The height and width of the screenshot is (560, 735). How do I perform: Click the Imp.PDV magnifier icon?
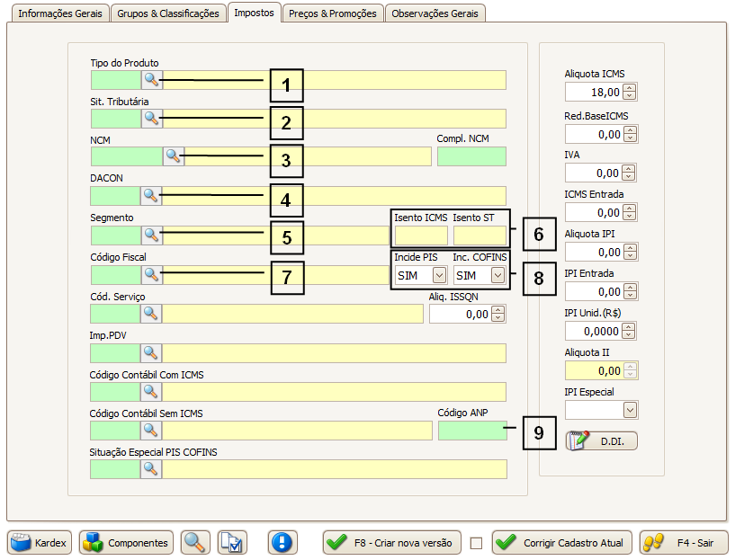[151, 352]
